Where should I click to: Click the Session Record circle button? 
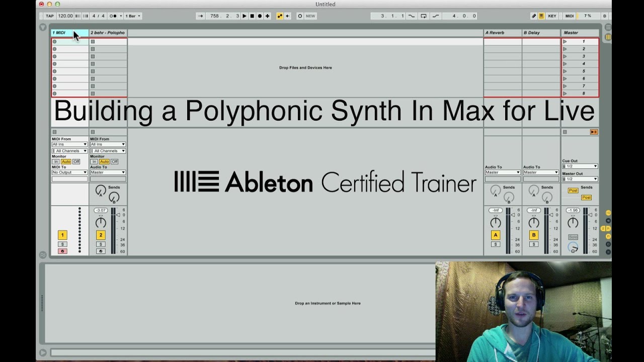[x=300, y=16]
